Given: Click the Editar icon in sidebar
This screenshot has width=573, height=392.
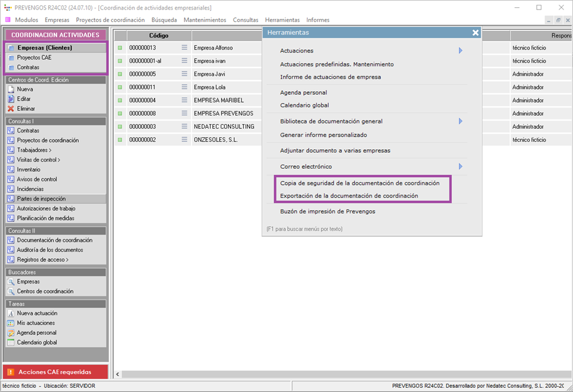Looking at the screenshot, I should click(x=11, y=99).
